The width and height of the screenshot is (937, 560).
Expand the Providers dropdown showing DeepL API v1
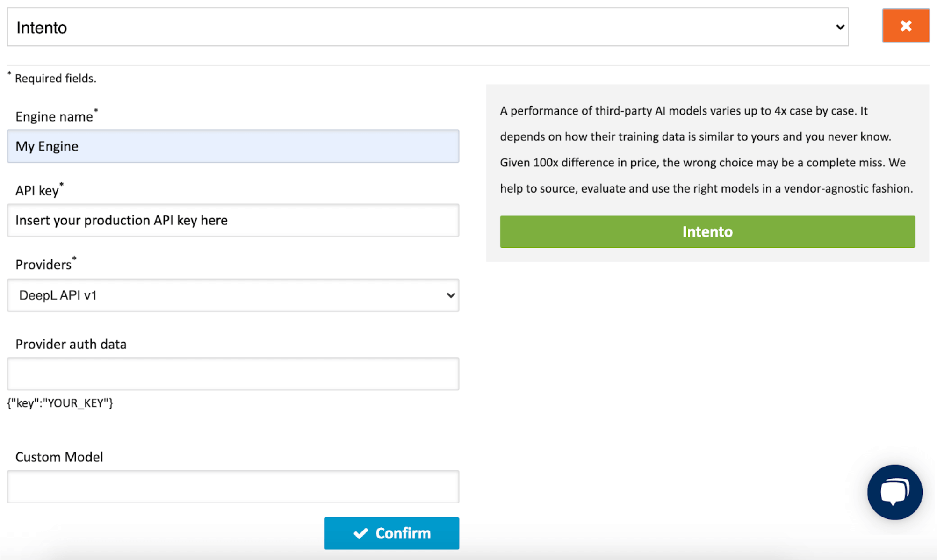pos(233,295)
